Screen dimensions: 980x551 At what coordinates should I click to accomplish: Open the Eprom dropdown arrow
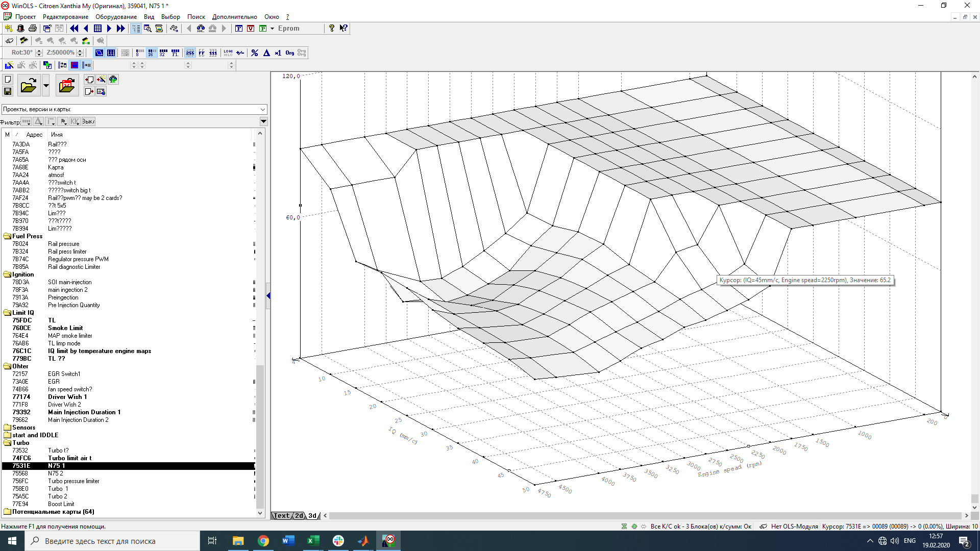pos(272,29)
